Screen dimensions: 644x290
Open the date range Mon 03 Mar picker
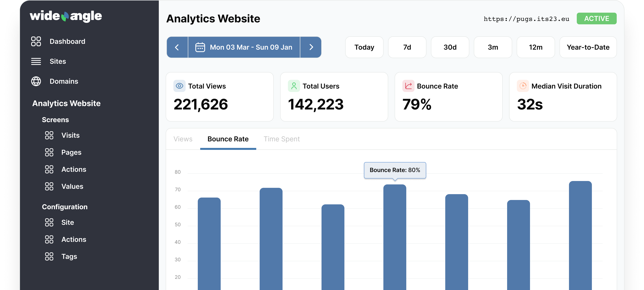tap(244, 47)
